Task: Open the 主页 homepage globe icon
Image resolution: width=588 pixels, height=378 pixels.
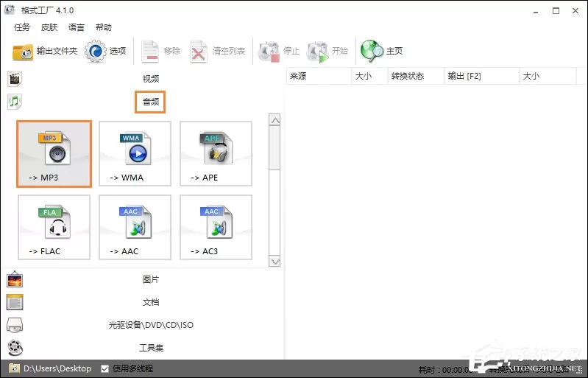Action: point(372,51)
